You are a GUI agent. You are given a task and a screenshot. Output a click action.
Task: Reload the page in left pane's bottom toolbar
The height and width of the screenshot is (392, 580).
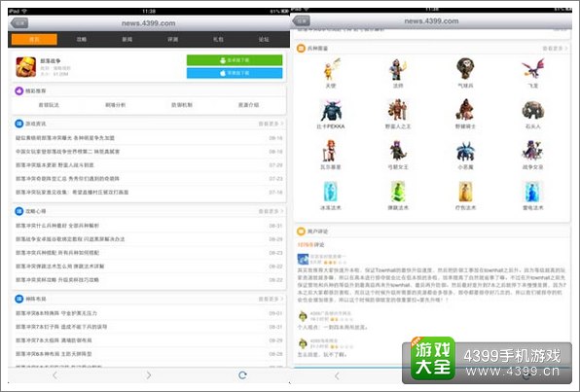[242, 375]
